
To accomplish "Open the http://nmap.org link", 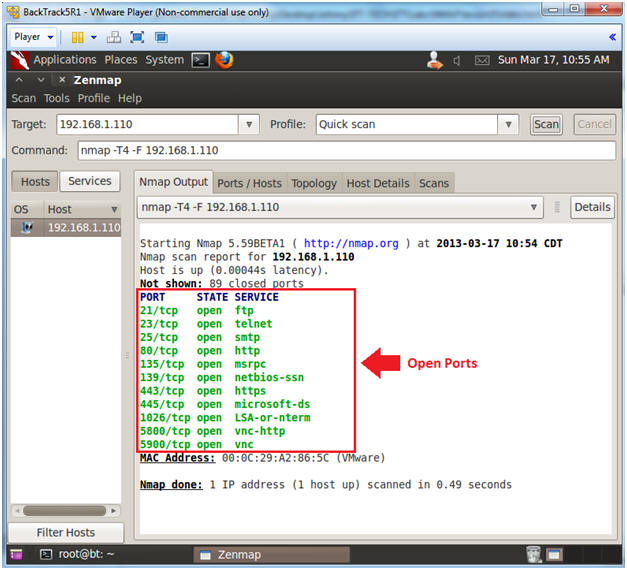I will click(351, 244).
